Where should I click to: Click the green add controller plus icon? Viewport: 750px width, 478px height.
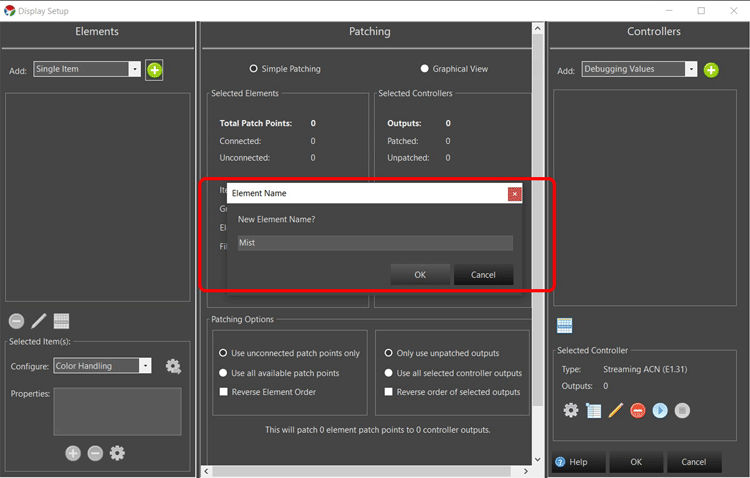pos(710,70)
